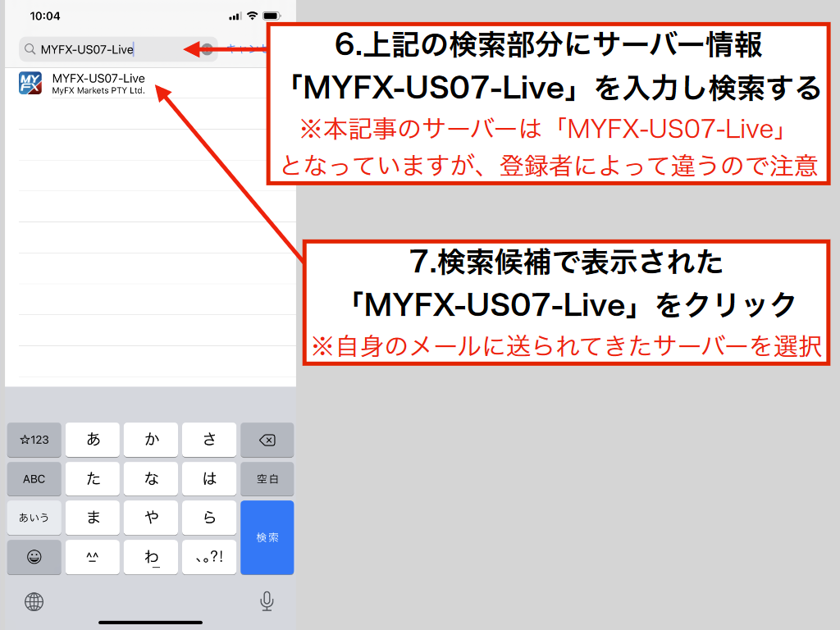Tap the 、。?! punctuation key

click(x=208, y=557)
